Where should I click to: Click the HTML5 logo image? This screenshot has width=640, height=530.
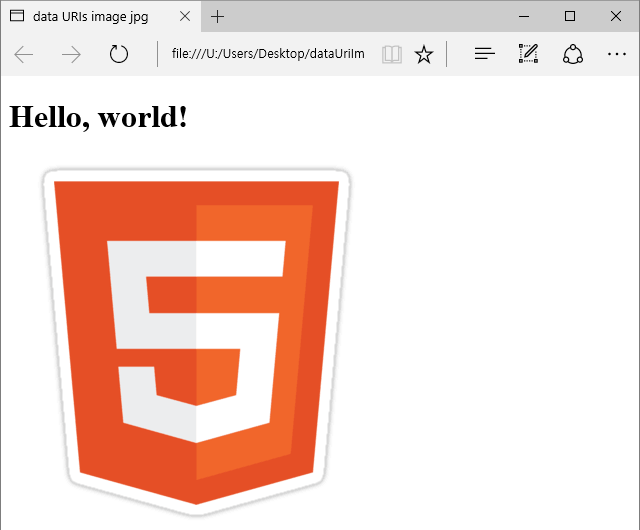coord(196,342)
